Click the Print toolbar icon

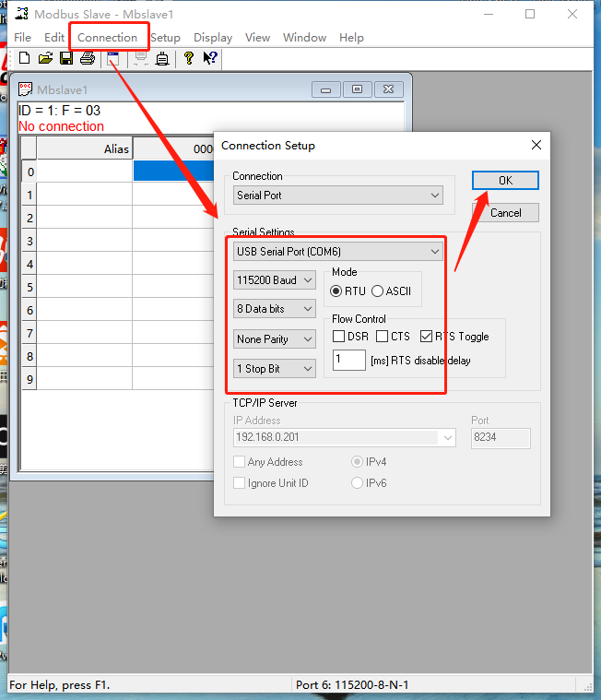click(88, 59)
